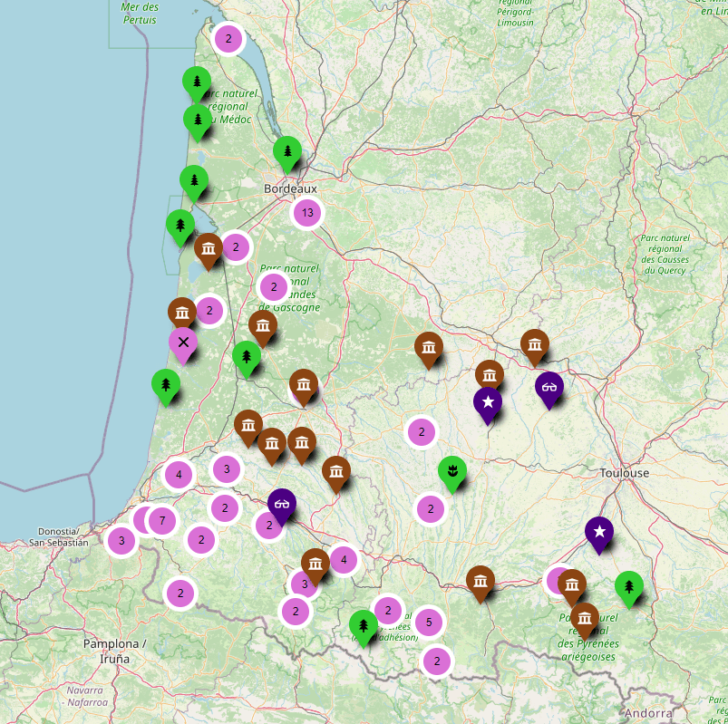This screenshot has width=728, height=724.
Task: Expand the cluster marker labeled 7
Action: click(x=162, y=521)
